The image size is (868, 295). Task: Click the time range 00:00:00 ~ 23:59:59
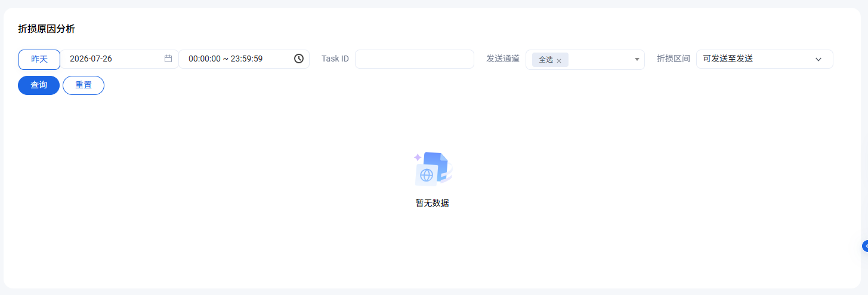[x=244, y=59]
